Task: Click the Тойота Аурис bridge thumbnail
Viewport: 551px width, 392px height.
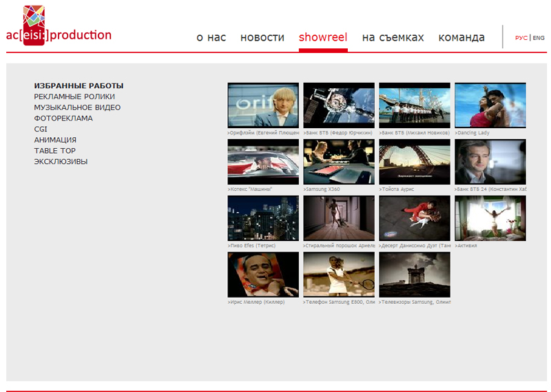Action: pos(415,162)
